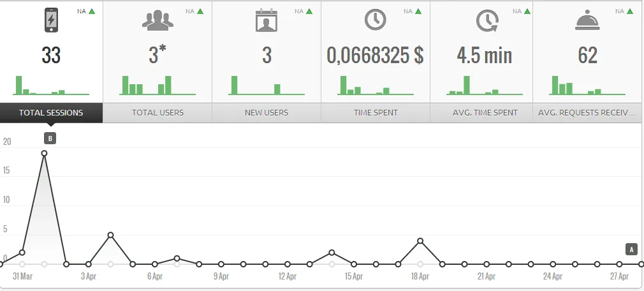Click the 31 Mar axis label
Image resolution: width=644 pixels, height=291 pixels.
(x=22, y=276)
